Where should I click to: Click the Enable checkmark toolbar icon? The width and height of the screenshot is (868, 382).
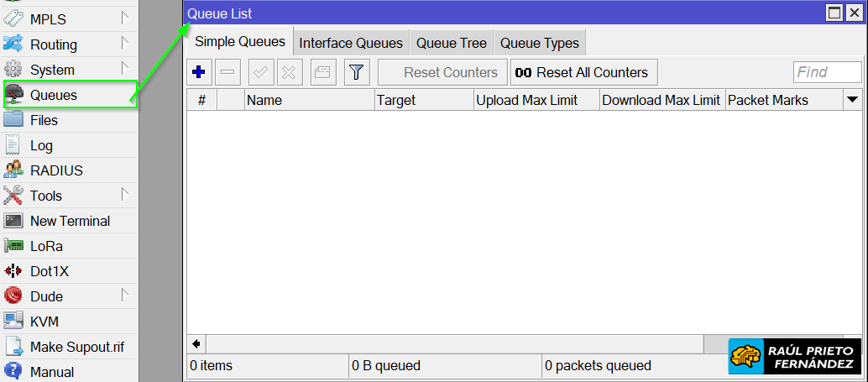(261, 72)
